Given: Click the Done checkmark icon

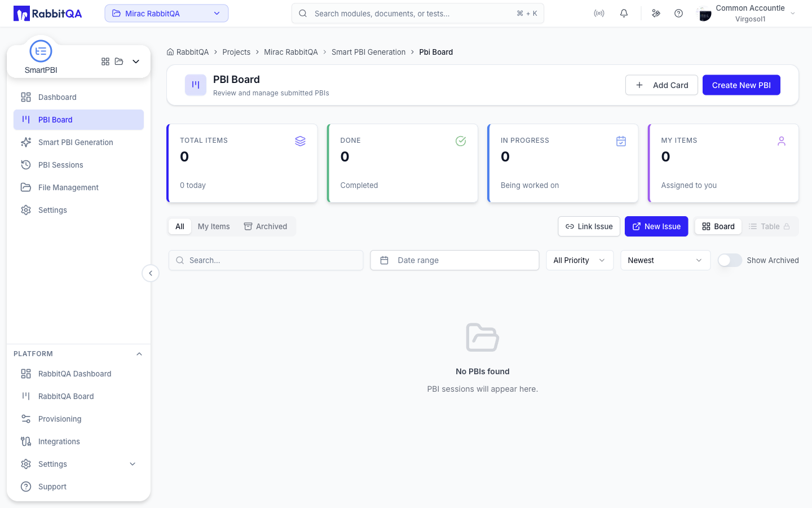Looking at the screenshot, I should tap(461, 141).
